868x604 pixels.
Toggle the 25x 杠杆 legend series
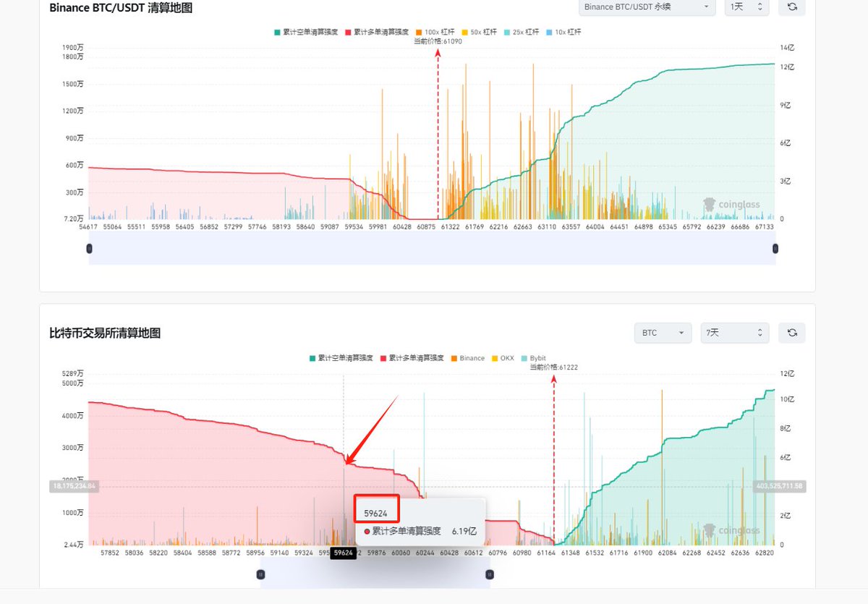(x=522, y=32)
